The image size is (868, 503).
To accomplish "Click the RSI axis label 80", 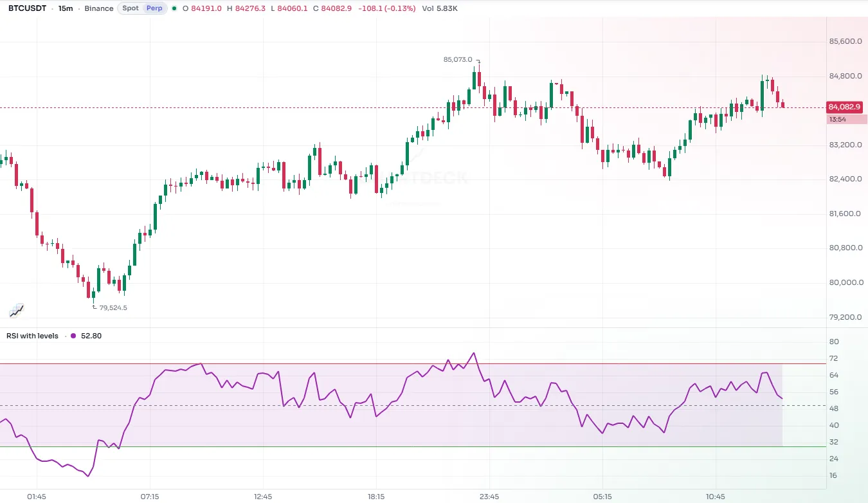I will pyautogui.click(x=834, y=342).
